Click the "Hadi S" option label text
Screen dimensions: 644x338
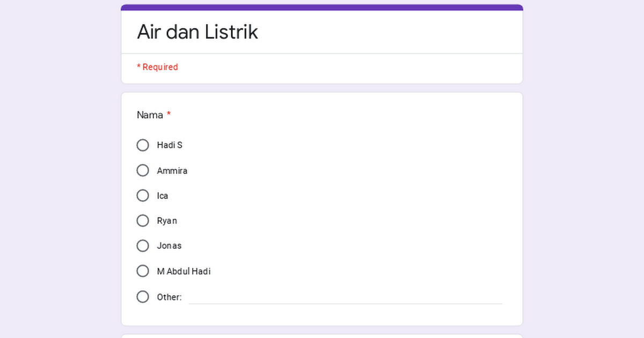click(x=170, y=145)
